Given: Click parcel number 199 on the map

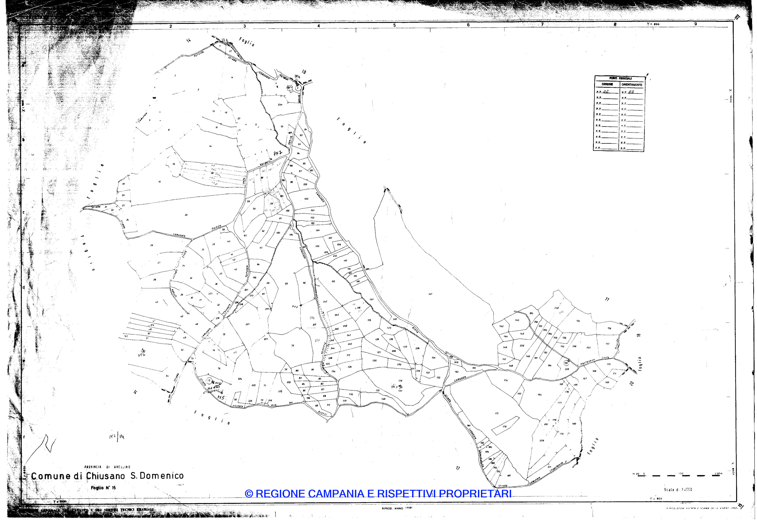Looking at the screenshot, I should point(399,365).
